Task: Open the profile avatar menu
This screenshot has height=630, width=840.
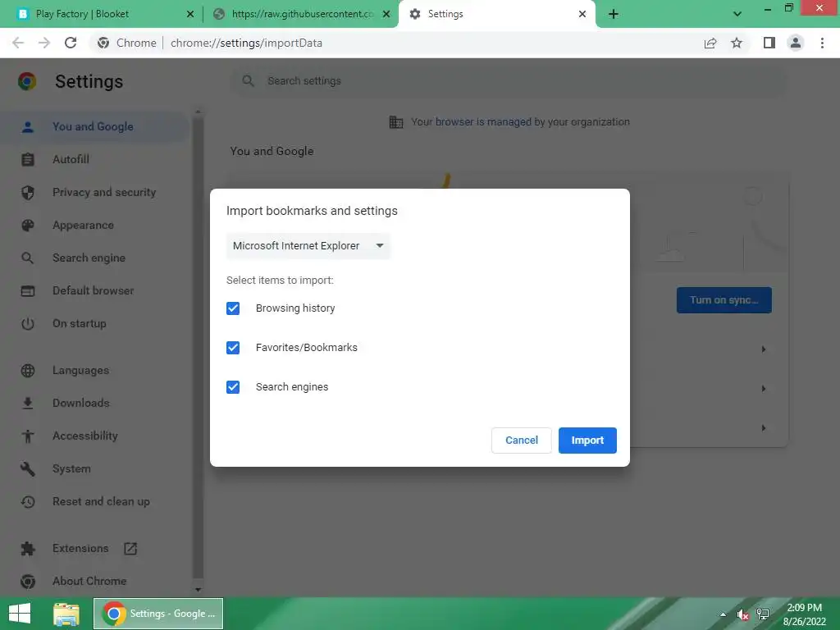Action: click(796, 43)
